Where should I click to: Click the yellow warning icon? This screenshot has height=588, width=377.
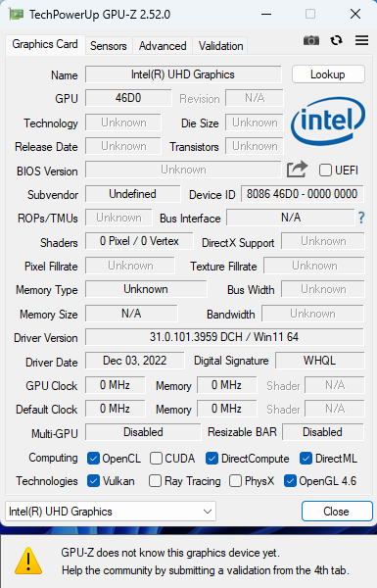(x=28, y=561)
